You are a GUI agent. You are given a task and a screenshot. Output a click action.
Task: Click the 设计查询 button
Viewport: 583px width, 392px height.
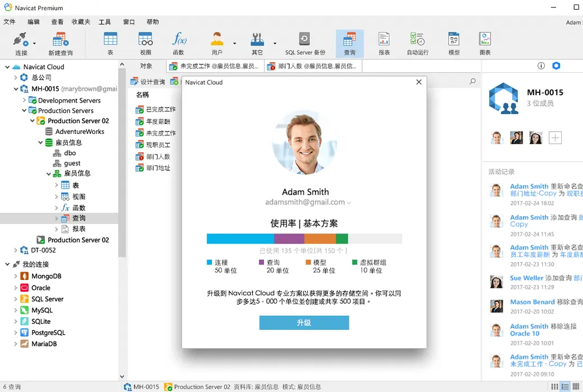click(148, 82)
